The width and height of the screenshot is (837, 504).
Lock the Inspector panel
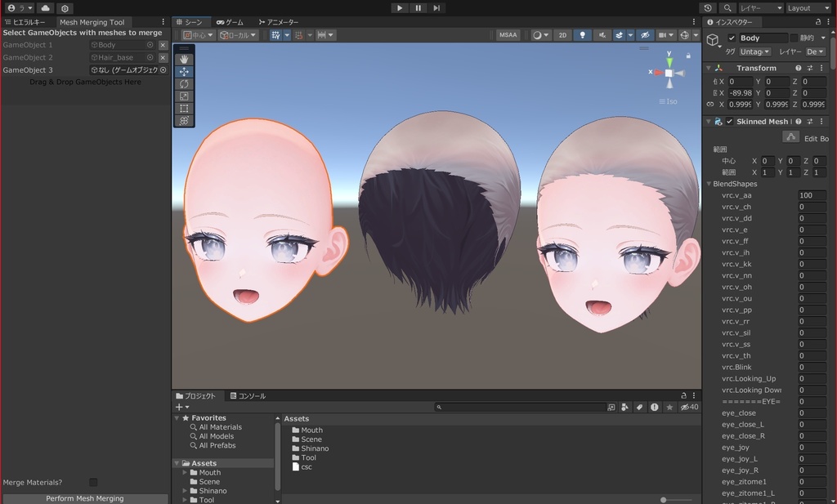[x=817, y=22]
